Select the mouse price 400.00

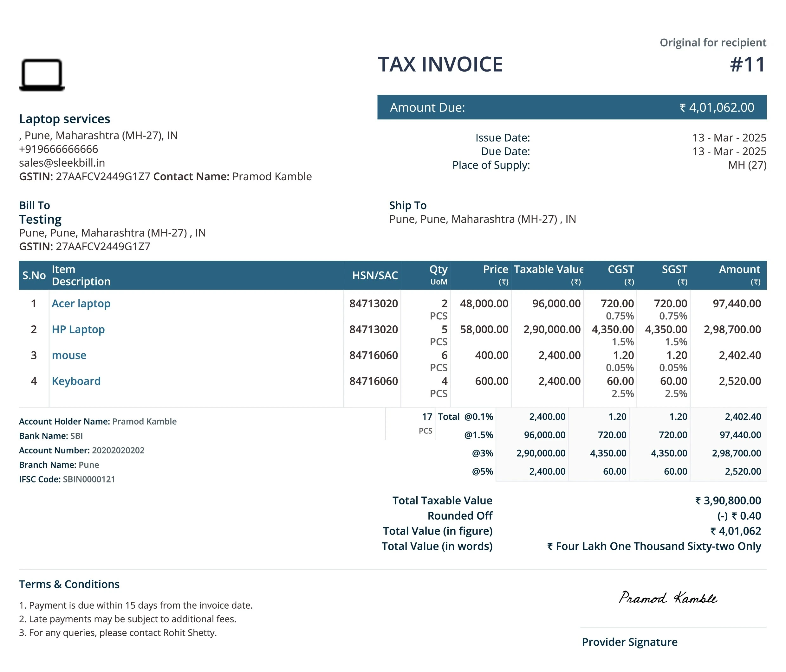[492, 355]
